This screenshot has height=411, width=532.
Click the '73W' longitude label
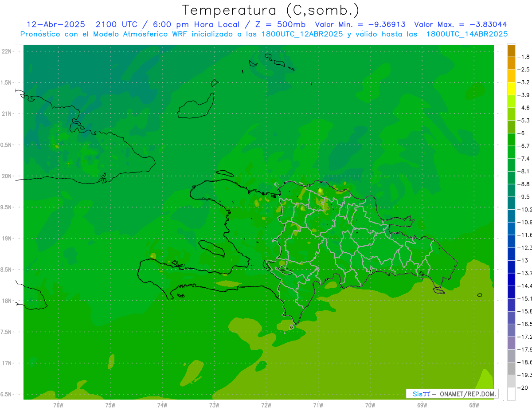(x=214, y=405)
